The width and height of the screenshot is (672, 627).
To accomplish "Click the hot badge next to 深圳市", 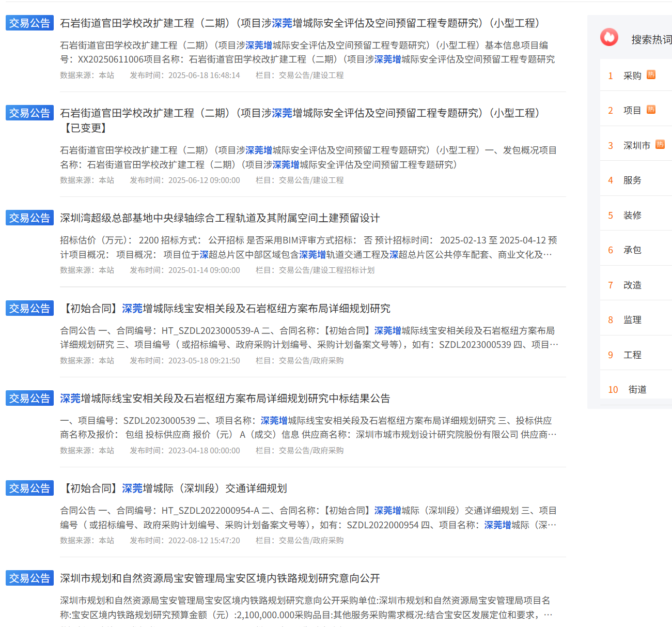I will click(x=660, y=144).
